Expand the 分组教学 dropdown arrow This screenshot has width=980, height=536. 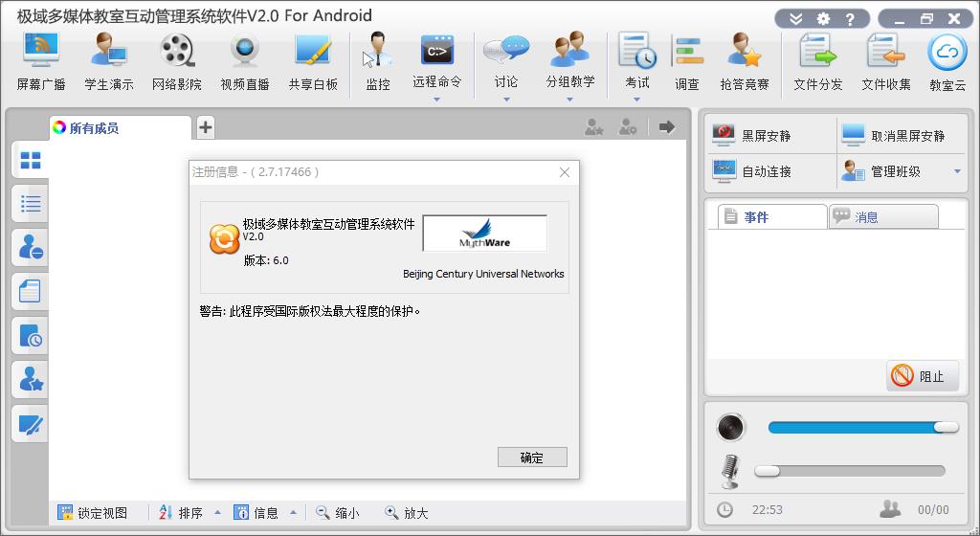[570, 100]
